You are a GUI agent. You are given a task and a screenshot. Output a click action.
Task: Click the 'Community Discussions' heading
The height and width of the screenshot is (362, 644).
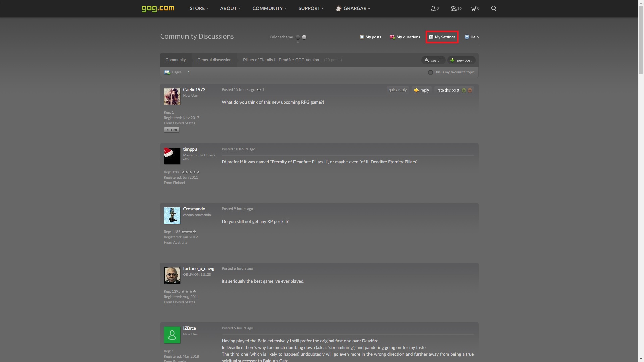point(197,36)
